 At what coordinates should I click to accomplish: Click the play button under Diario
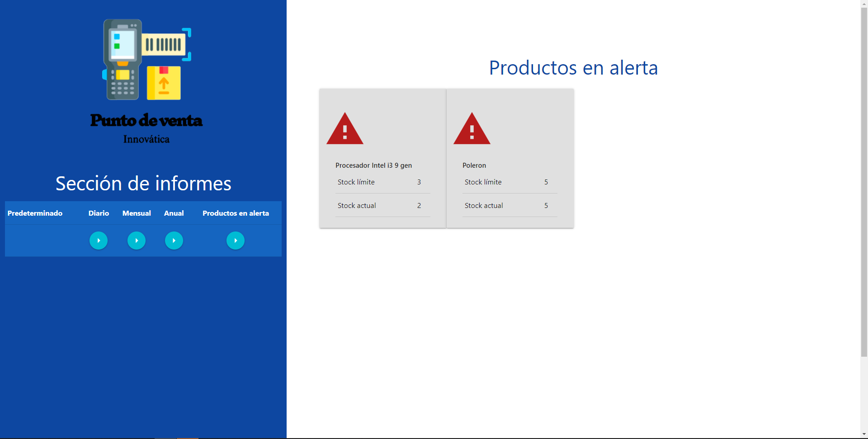[x=99, y=241]
